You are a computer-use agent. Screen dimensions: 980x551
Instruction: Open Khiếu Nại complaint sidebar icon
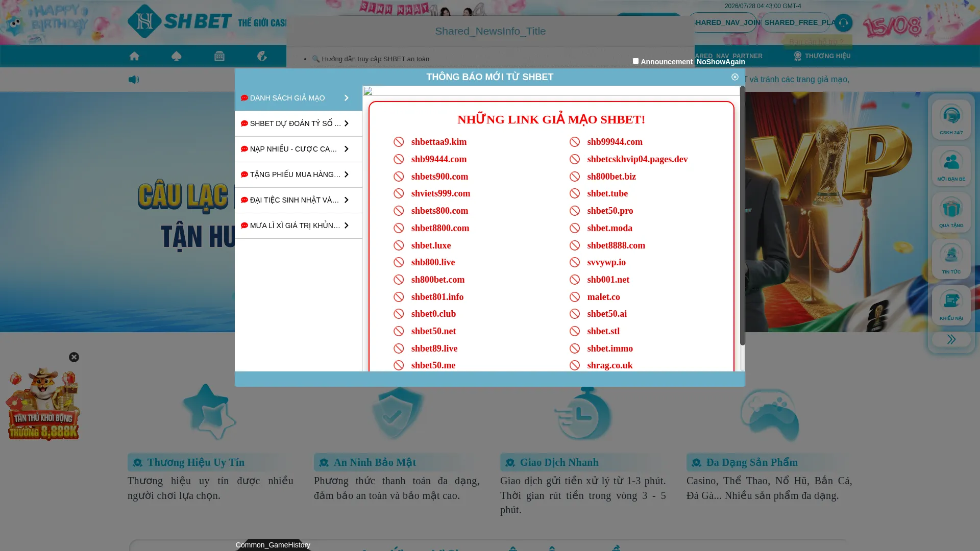click(x=951, y=305)
